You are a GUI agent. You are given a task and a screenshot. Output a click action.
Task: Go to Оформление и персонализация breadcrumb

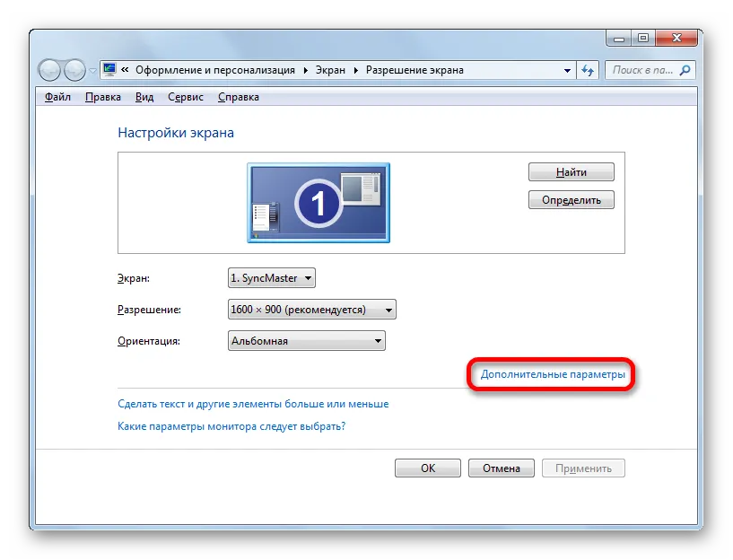coord(215,70)
